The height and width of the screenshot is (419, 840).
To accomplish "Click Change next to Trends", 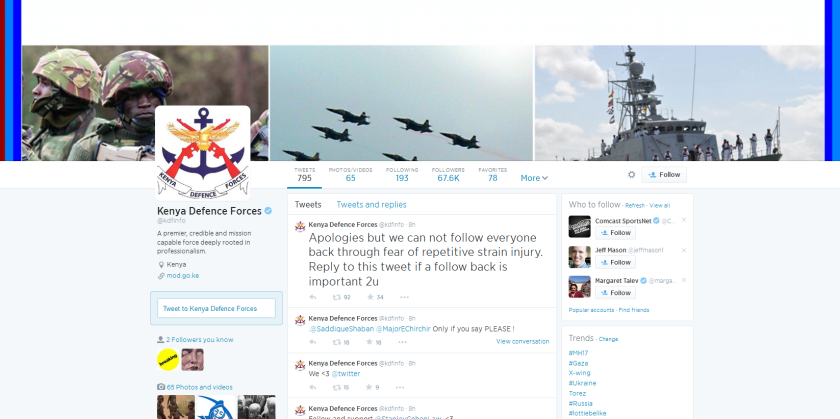I will 608,339.
